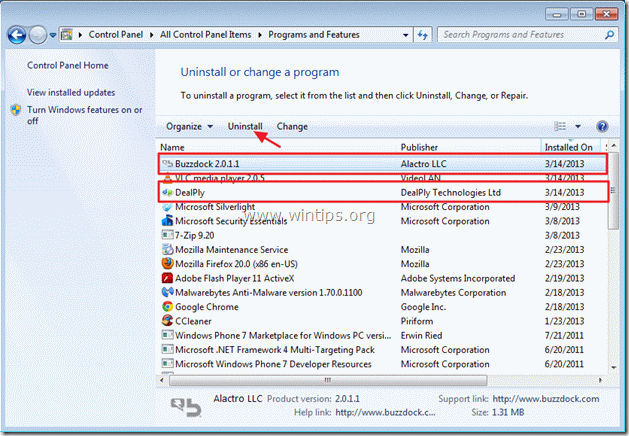Click the Mozilla Maintenance Service icon
Screen dimensions: 629x436
167,249
